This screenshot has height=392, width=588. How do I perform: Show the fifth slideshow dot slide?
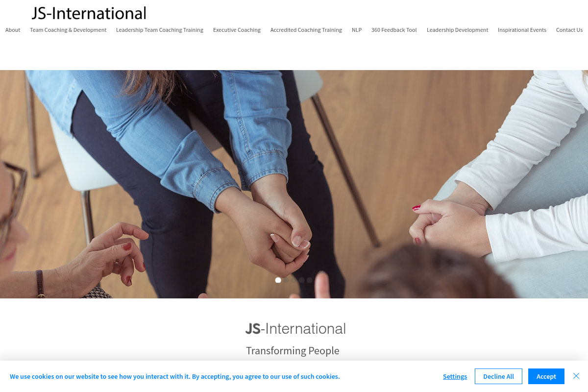(310, 280)
